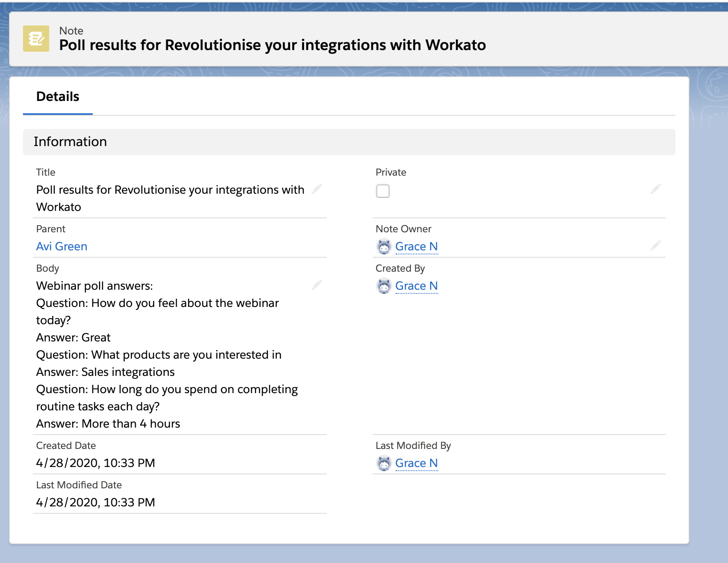Click Grace N's avatar under Created By
728x563 pixels.
tap(384, 286)
